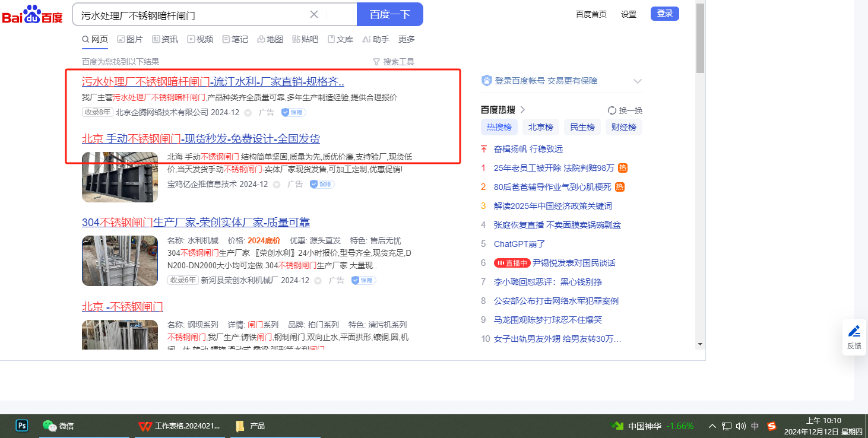Click the thumbnail of the 304不锈钢闸门 result
This screenshot has width=868, height=438.
click(120, 261)
